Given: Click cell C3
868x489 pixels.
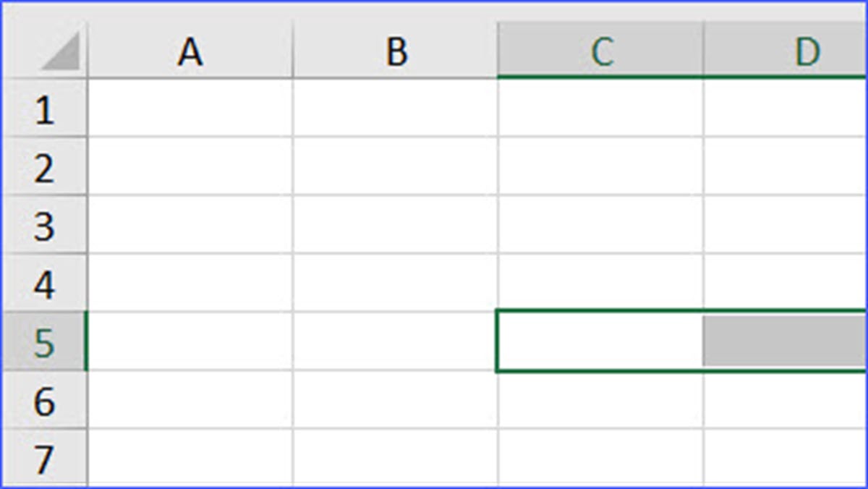Looking at the screenshot, I should [x=600, y=225].
